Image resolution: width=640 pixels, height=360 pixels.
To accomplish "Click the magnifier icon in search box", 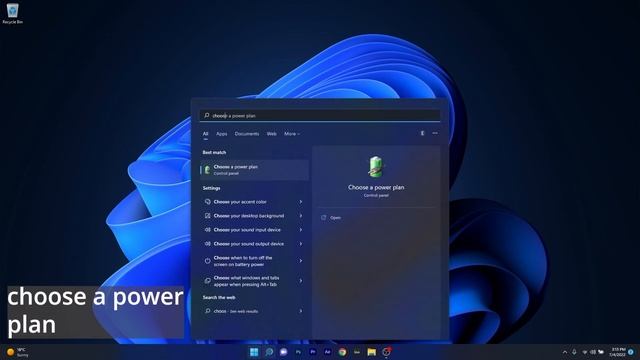I will click(x=207, y=116).
